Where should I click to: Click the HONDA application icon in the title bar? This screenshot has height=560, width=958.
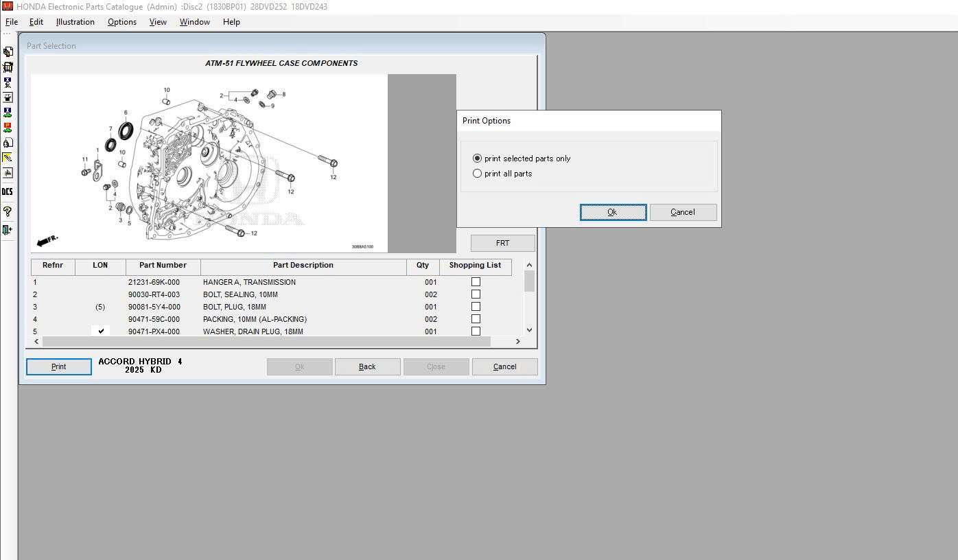pos(8,6)
